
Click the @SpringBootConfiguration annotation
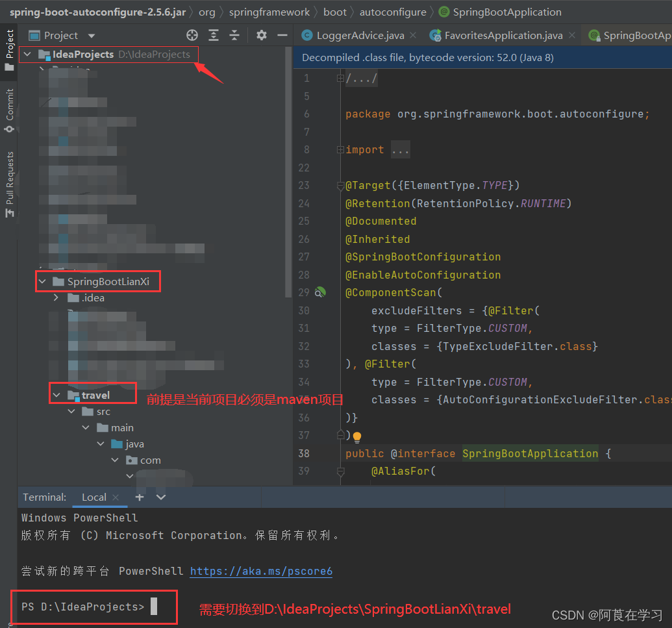(x=423, y=257)
